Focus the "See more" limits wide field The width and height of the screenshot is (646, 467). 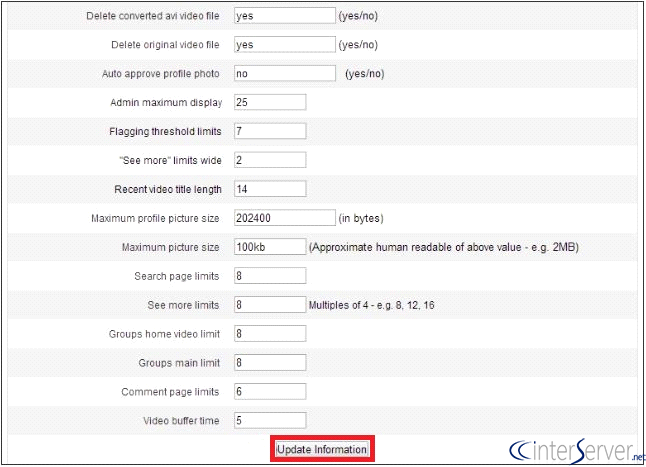click(270, 160)
